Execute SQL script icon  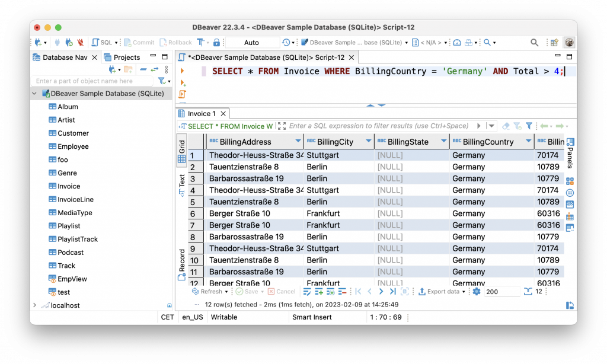(x=183, y=94)
